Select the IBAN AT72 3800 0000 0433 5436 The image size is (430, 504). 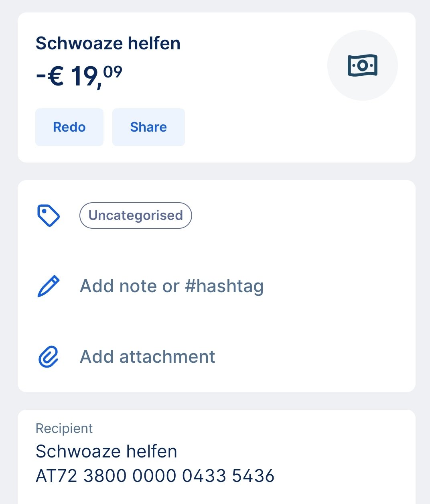pos(155,476)
